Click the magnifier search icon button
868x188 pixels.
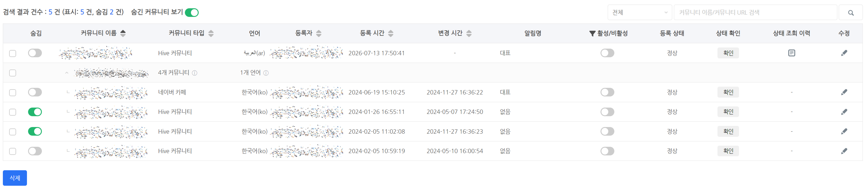pyautogui.click(x=851, y=12)
